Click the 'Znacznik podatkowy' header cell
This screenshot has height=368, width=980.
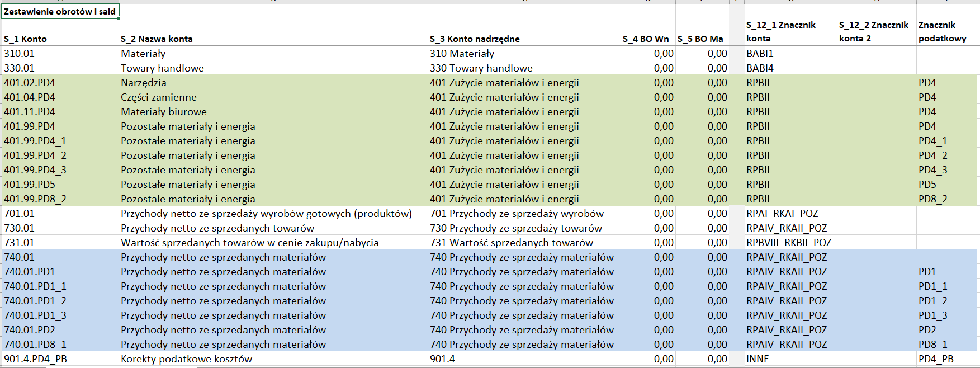coord(947,32)
